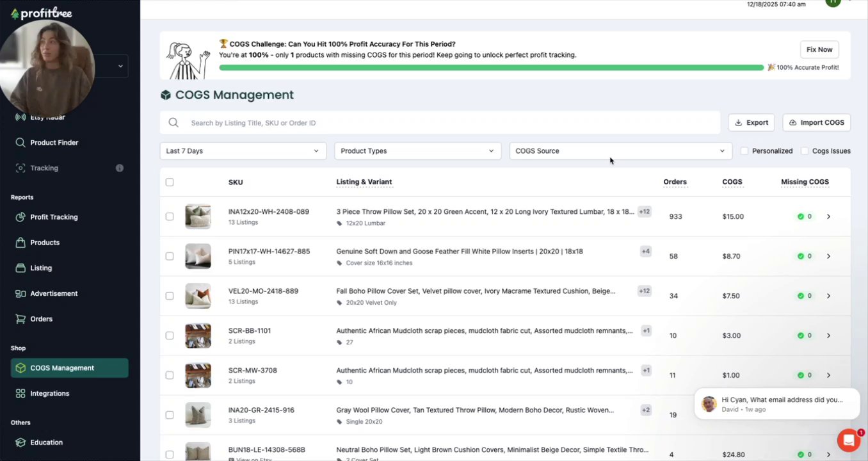Screen dimensions: 868x461
Task: Toggle the select-all header checkbox
Action: (170, 182)
